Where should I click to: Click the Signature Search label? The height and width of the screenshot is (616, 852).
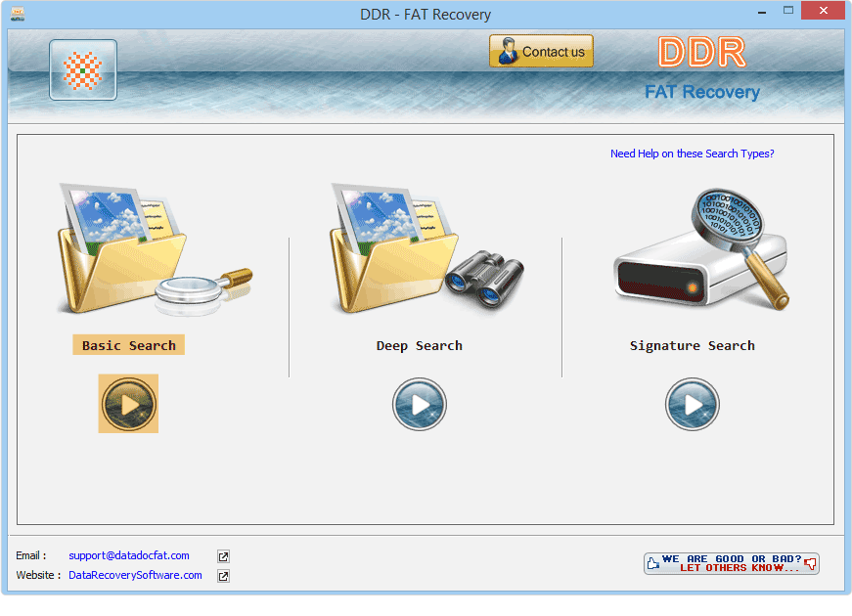coord(692,345)
